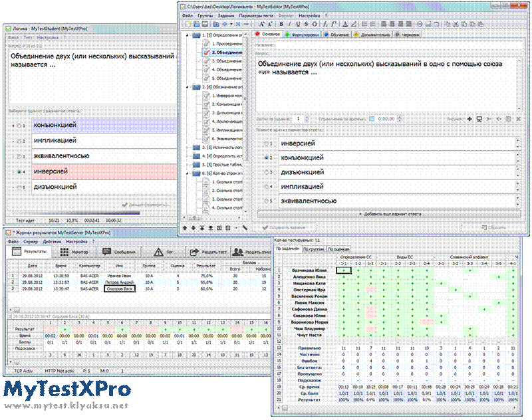The width and height of the screenshot is (532, 420).
Task: Click the Underline formatting icon in editor toolbar
Action: point(298,24)
